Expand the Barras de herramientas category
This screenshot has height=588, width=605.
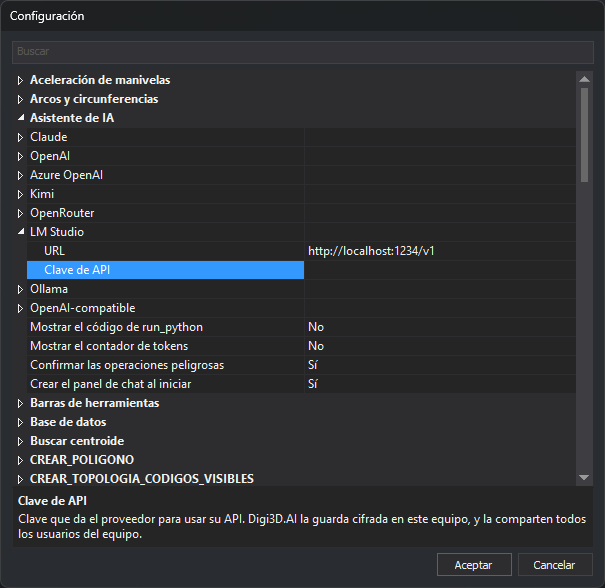click(20, 403)
